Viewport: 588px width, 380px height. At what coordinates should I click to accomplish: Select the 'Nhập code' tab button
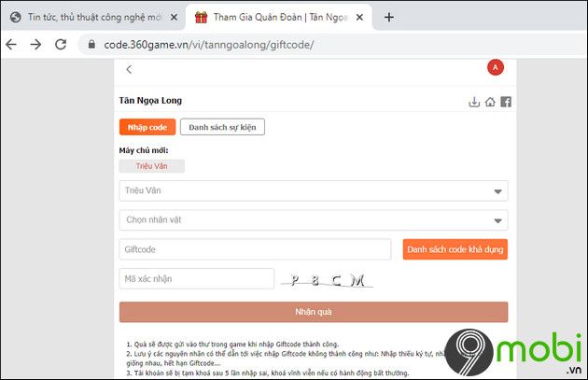click(147, 127)
